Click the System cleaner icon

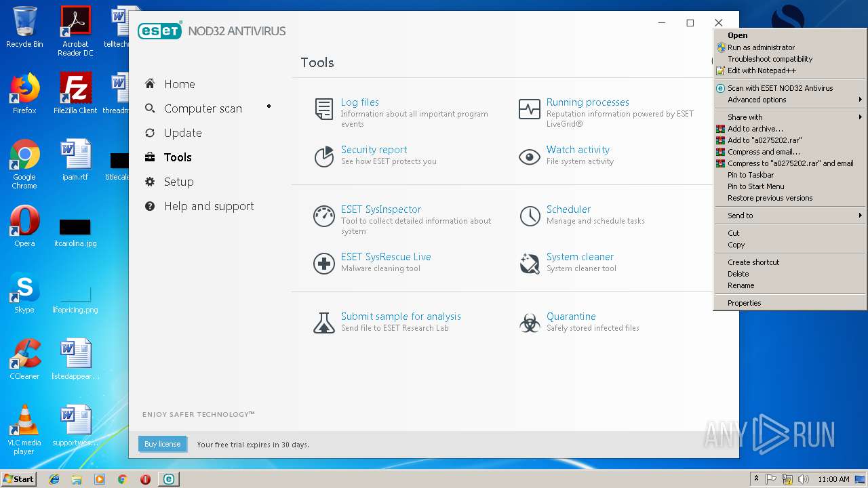click(x=529, y=264)
